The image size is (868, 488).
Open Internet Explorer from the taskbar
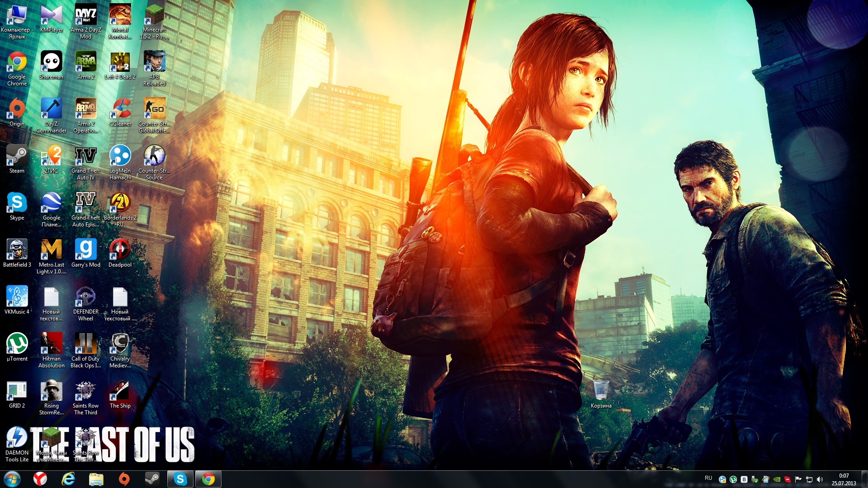click(x=68, y=479)
